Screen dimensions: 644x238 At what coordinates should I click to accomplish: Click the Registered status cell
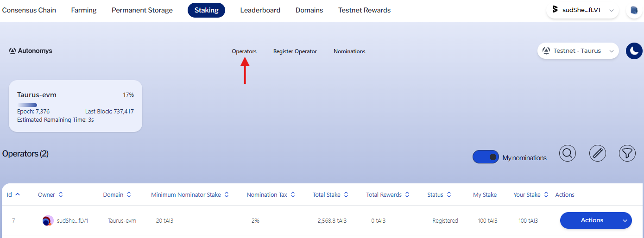click(445, 221)
